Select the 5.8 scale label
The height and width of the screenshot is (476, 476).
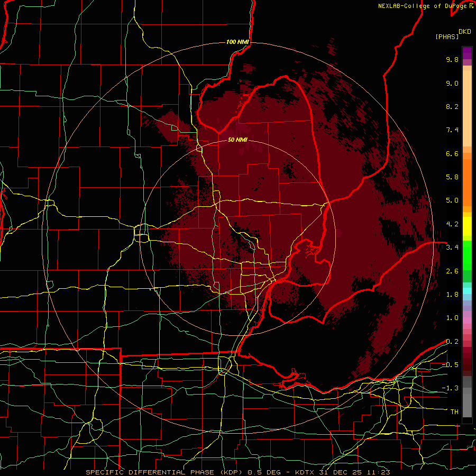(452, 177)
